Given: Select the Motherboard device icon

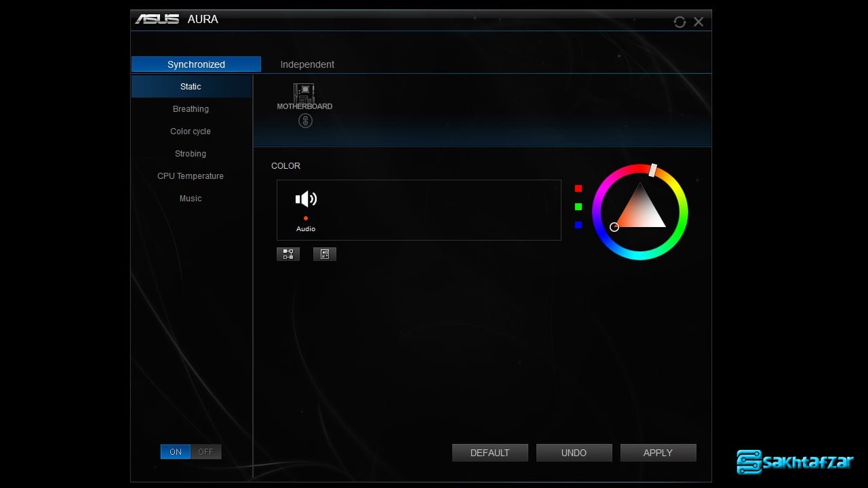Looking at the screenshot, I should (304, 94).
